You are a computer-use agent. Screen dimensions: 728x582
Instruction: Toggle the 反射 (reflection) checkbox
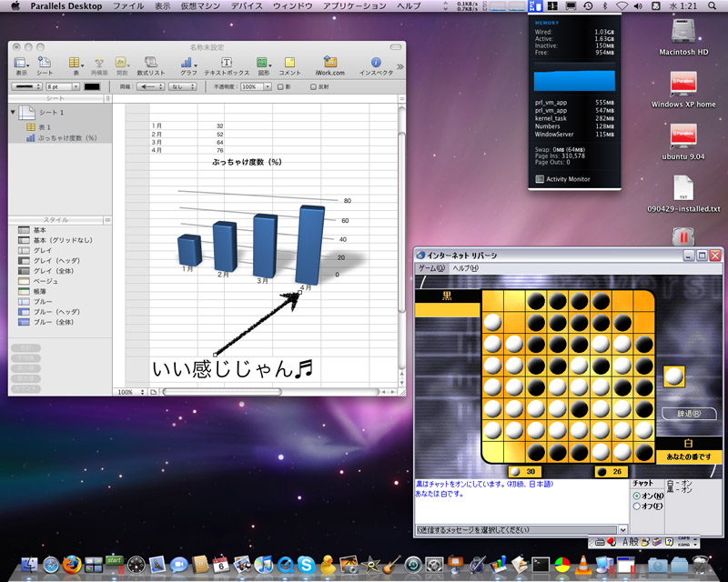coord(313,86)
